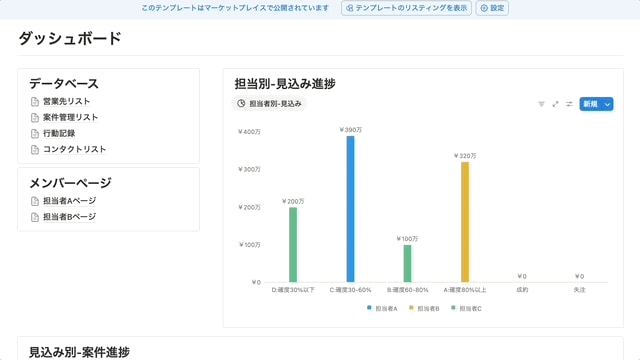Toggle 担当者C series in chart legend
The height and width of the screenshot is (360, 640).
pyautogui.click(x=466, y=308)
